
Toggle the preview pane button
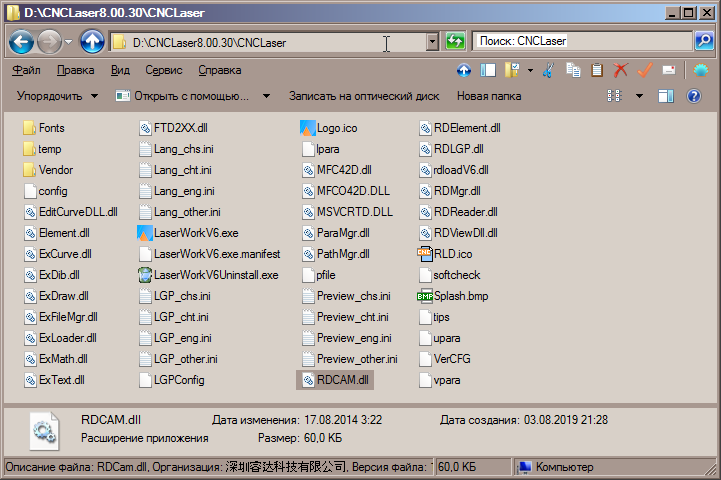pyautogui.click(x=666, y=96)
